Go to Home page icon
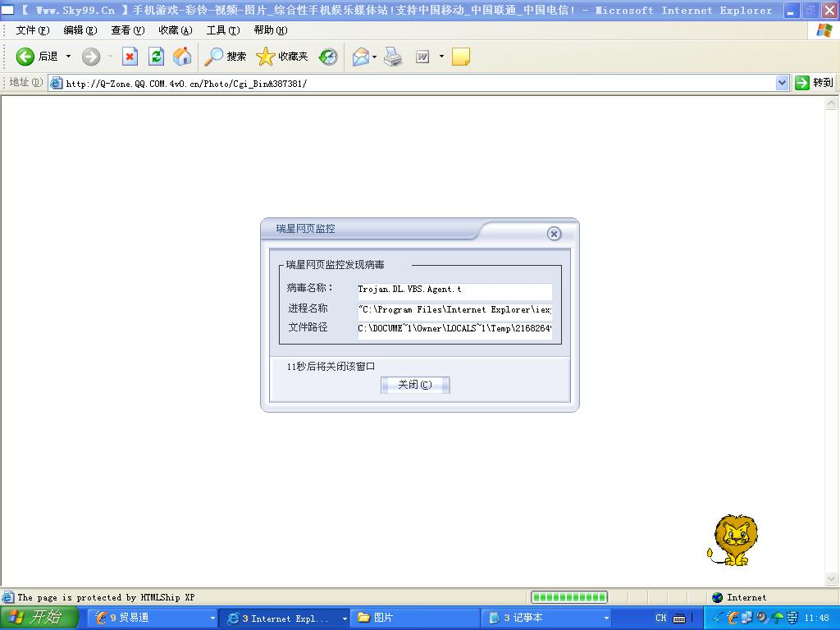The height and width of the screenshot is (630, 840). pos(182,57)
